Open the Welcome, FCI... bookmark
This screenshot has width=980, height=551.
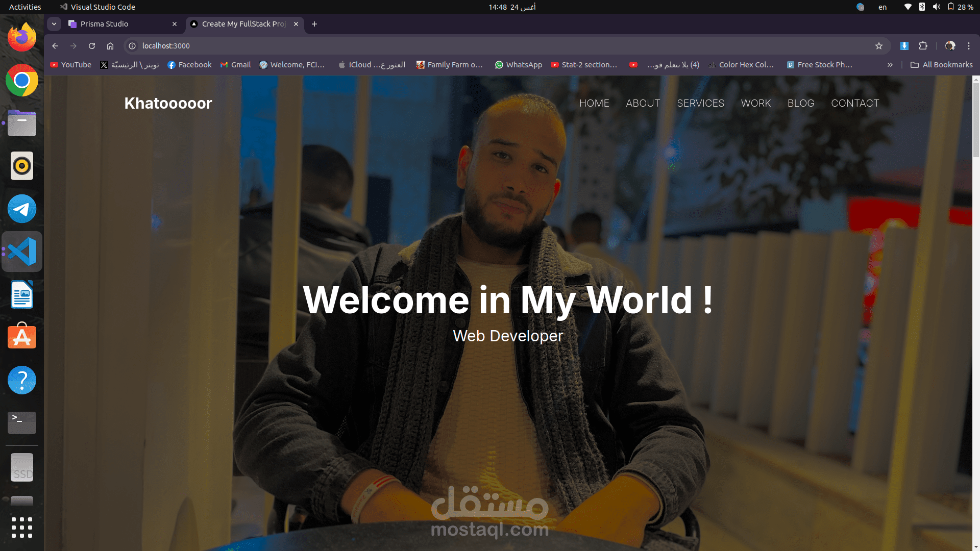point(292,65)
